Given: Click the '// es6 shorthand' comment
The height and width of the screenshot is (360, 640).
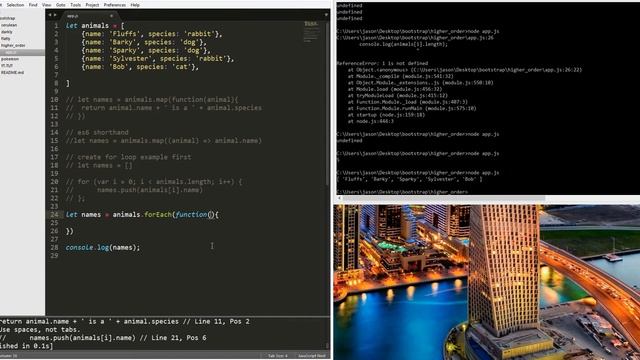Looking at the screenshot, I should click(x=97, y=132).
